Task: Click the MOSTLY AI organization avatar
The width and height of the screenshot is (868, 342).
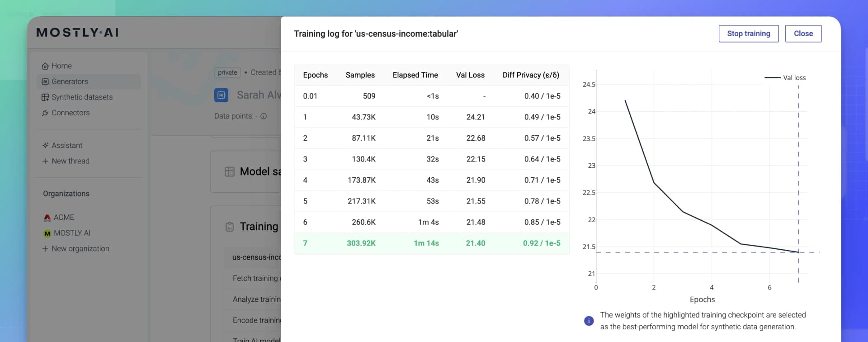Action: 47,233
